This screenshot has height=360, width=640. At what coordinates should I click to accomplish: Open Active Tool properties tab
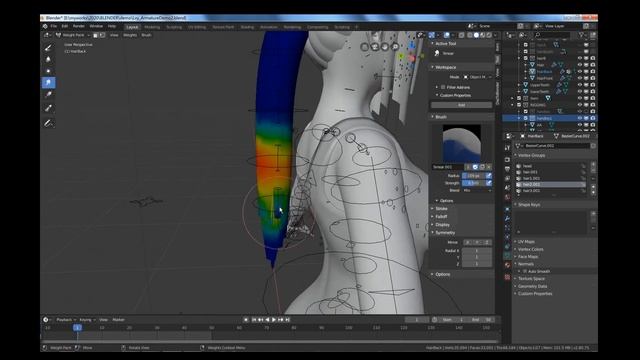tap(507, 147)
